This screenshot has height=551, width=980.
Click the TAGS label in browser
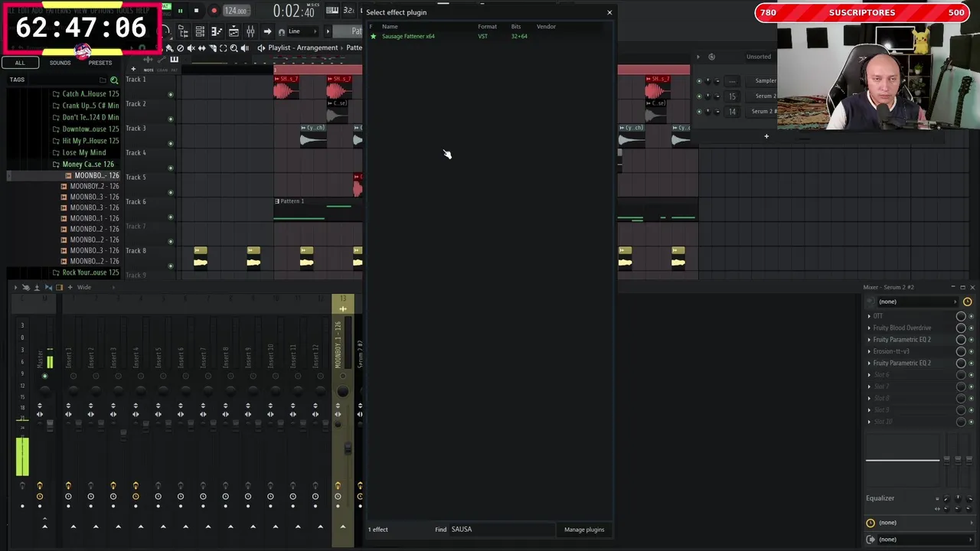pos(17,80)
